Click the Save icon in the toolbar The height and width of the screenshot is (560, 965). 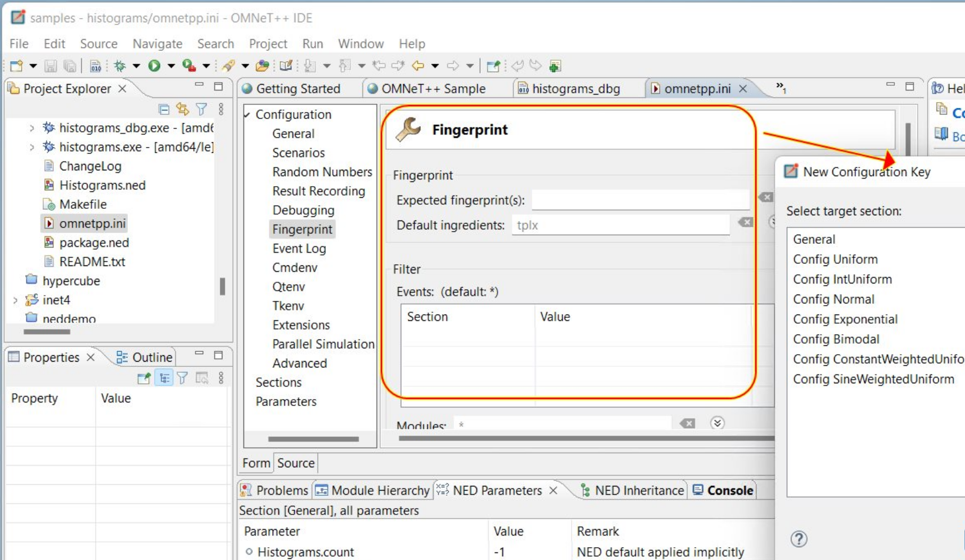pyautogui.click(x=50, y=65)
